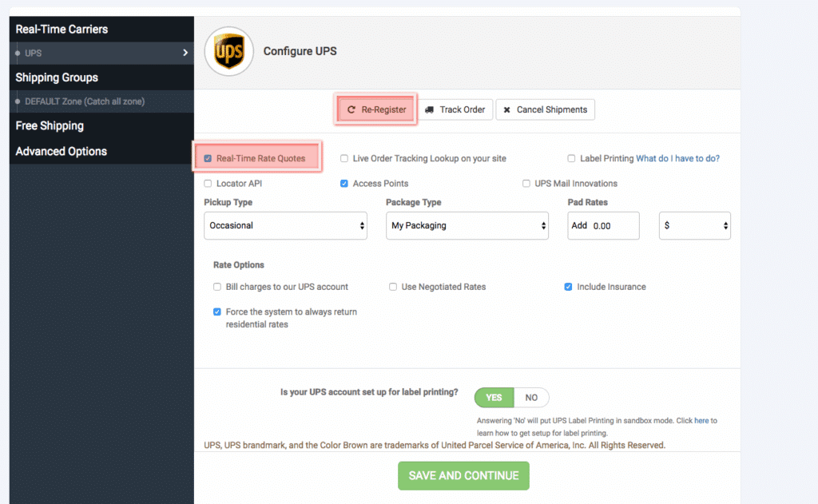Uncheck the Include Insurance checkbox

tap(569, 287)
